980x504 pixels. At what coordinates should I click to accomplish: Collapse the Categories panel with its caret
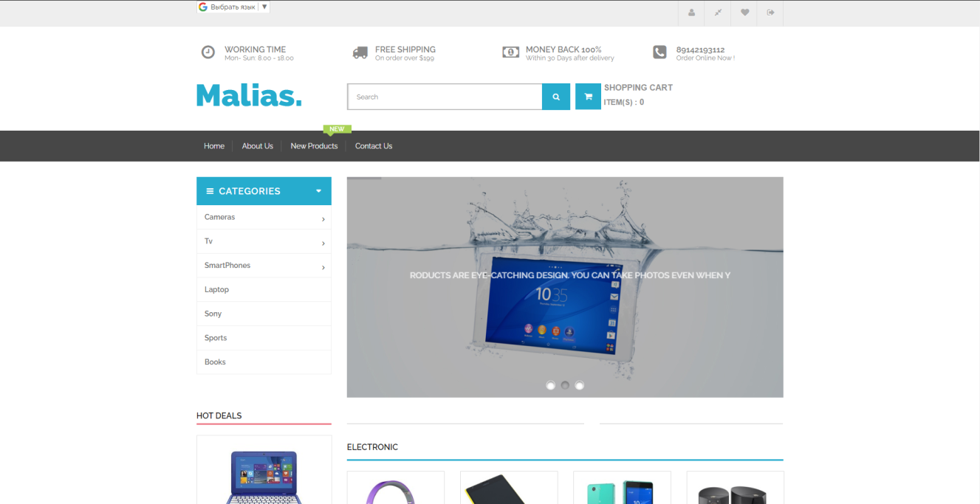pos(319,191)
